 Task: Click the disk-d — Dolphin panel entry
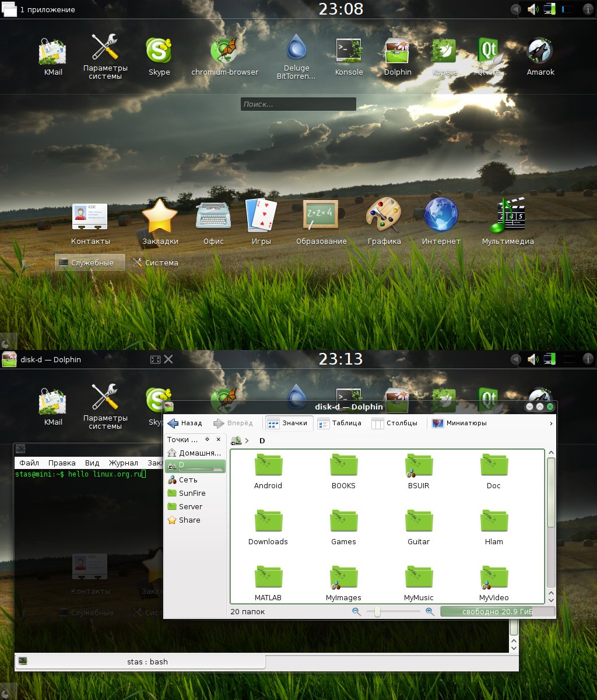(42, 359)
